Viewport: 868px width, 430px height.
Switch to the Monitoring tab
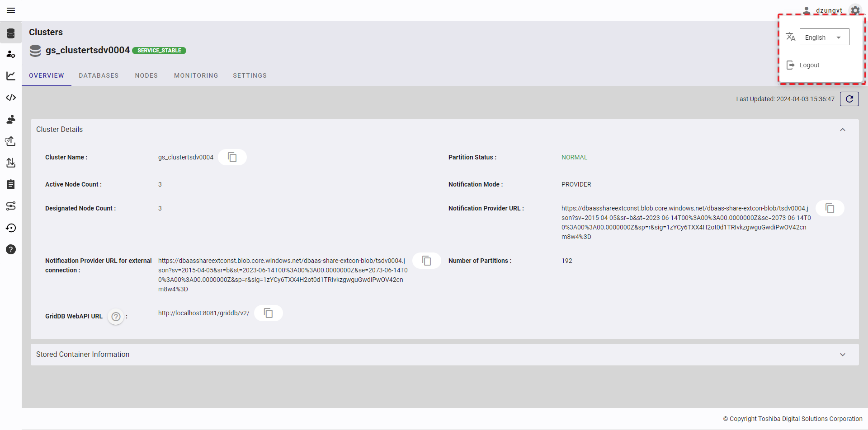tap(196, 75)
